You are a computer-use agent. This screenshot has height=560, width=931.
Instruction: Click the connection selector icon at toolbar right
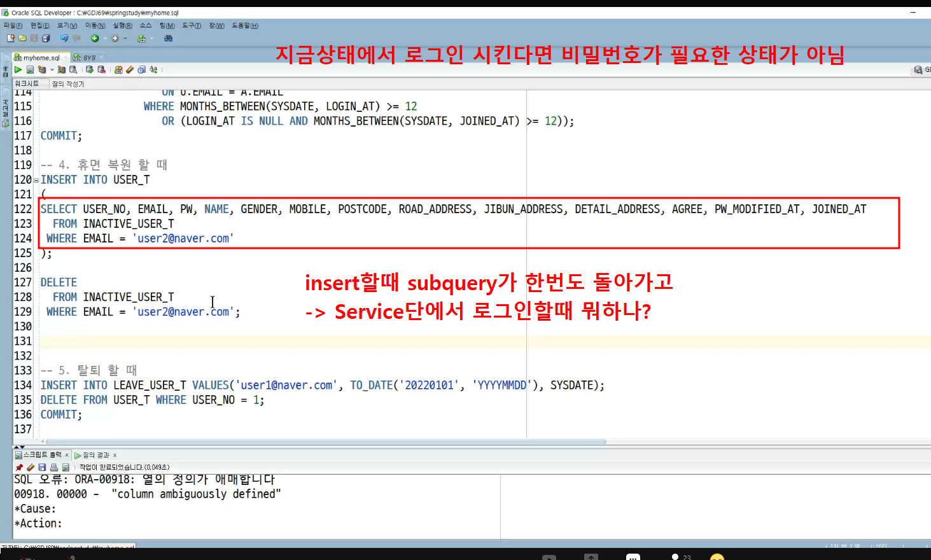coord(918,69)
